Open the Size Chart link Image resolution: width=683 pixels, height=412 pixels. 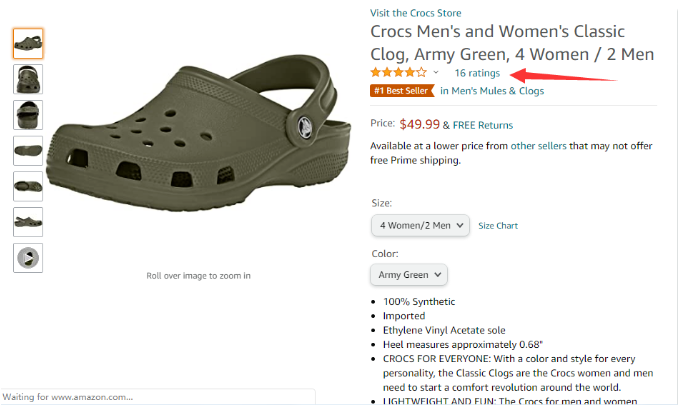(x=498, y=226)
